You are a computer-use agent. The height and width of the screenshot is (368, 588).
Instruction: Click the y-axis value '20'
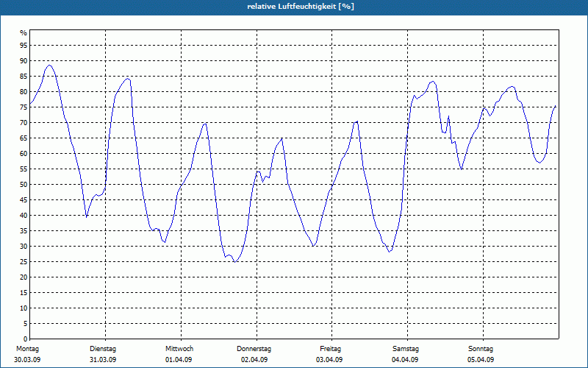[24, 277]
